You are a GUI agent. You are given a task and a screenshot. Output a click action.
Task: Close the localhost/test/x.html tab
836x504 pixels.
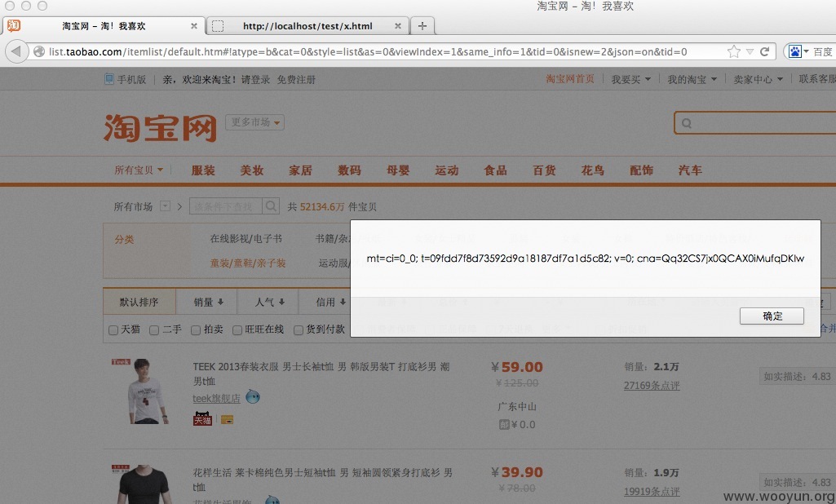[398, 25]
